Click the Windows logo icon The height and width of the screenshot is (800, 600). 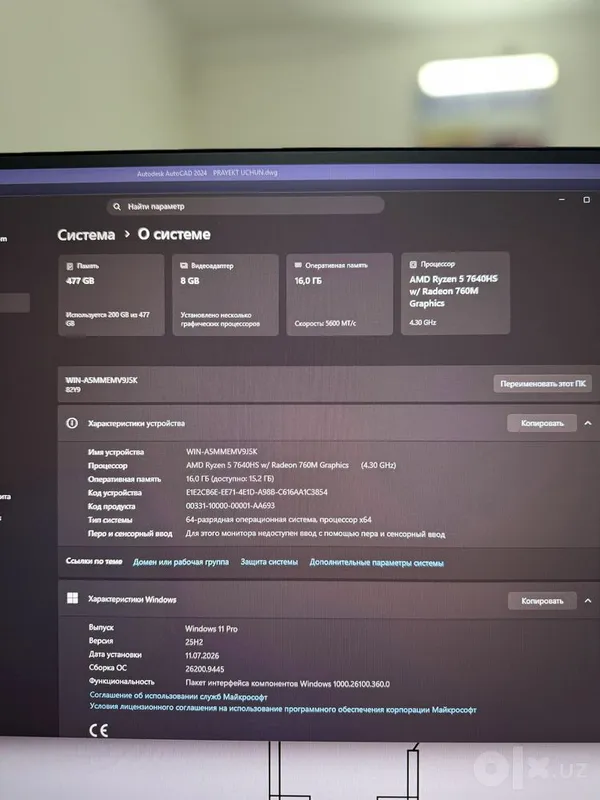tap(72, 598)
